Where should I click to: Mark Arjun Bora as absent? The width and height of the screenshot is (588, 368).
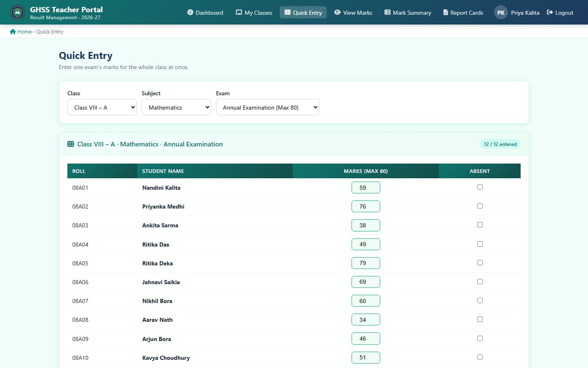click(x=480, y=339)
